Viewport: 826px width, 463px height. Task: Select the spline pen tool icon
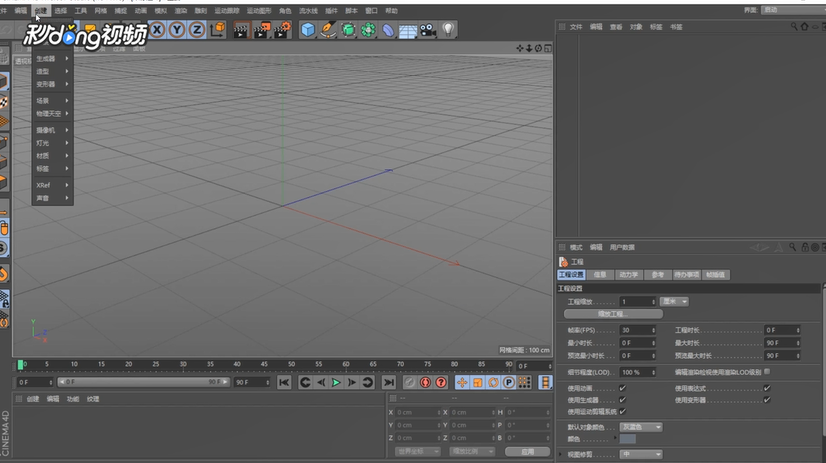point(328,30)
